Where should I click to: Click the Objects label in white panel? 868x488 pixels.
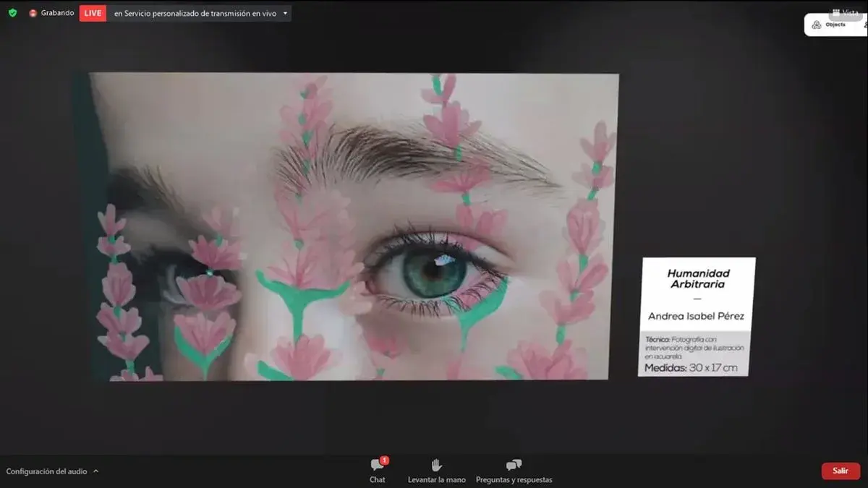click(835, 25)
